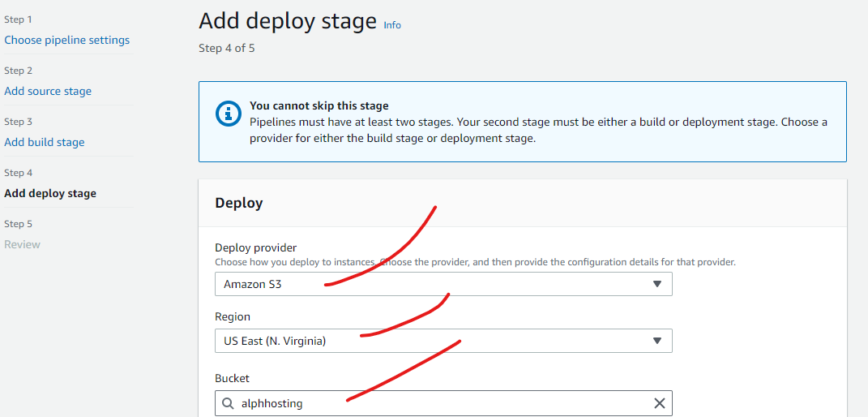Image resolution: width=868 pixels, height=417 pixels.
Task: Select Add deploy stage step
Action: [x=50, y=193]
